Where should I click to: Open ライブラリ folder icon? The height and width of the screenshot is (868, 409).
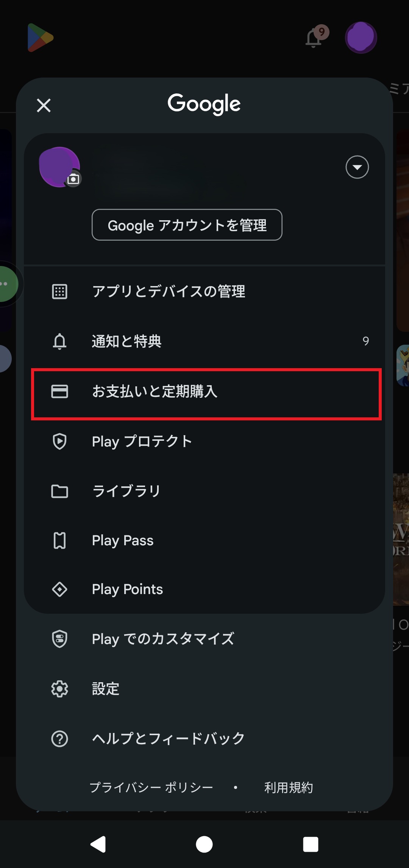click(x=59, y=491)
